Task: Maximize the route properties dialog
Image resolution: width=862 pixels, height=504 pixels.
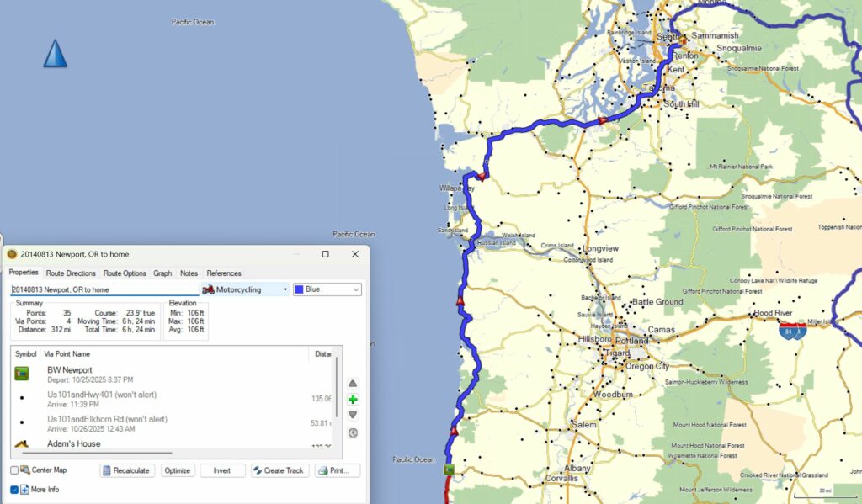Action: (x=326, y=254)
